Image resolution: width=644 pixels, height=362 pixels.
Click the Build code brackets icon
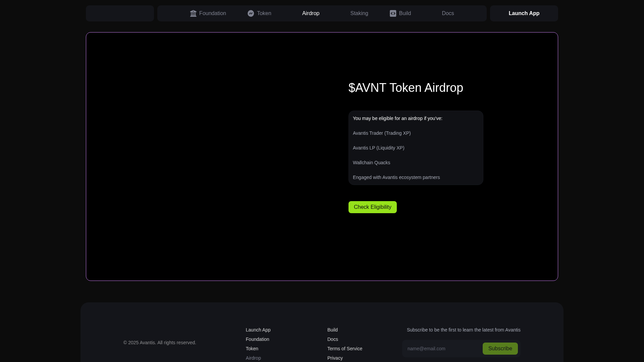pos(393,13)
